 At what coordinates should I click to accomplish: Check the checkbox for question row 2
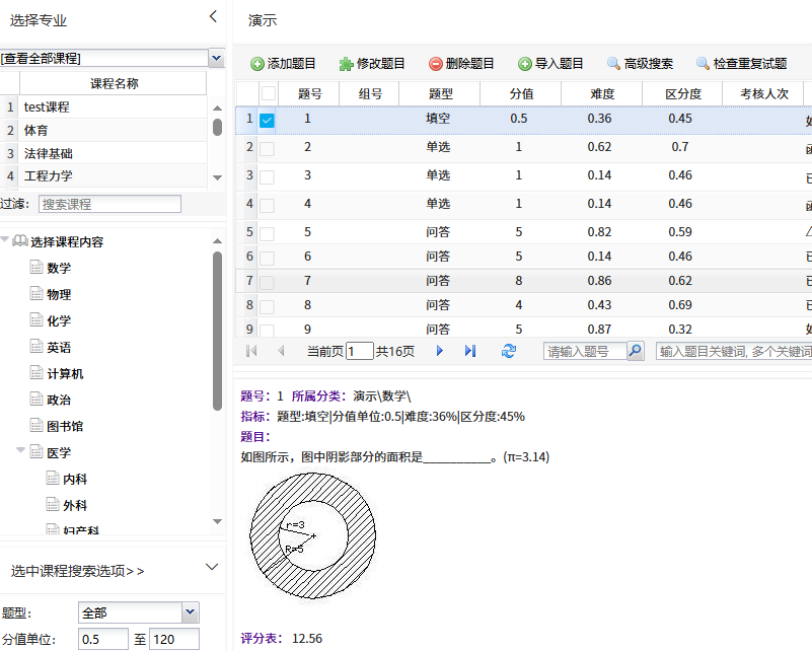point(267,148)
